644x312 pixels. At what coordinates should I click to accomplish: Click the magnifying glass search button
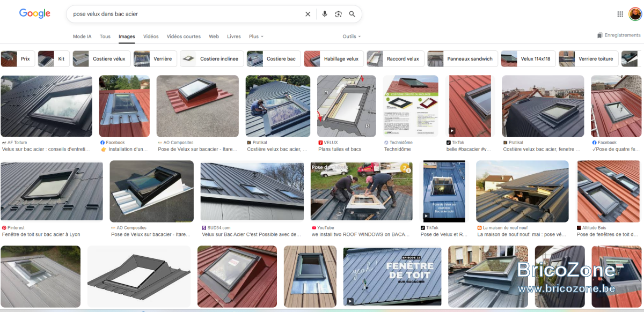coord(352,14)
